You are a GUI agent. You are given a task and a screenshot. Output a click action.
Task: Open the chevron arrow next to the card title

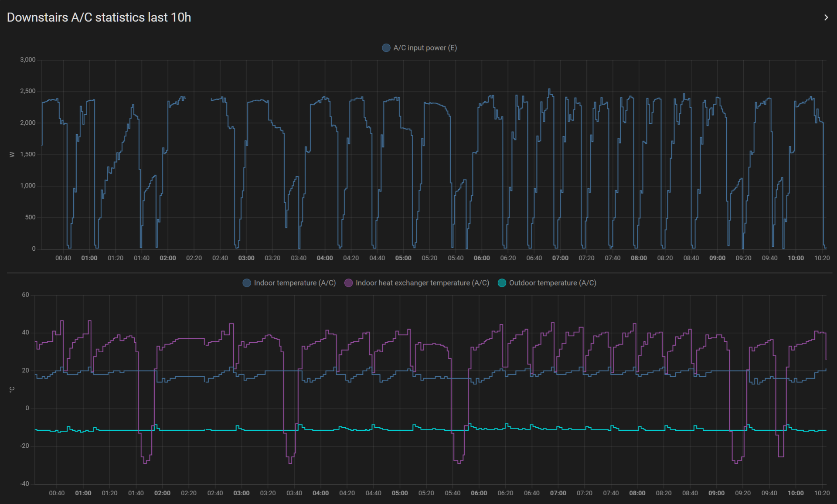pos(826,17)
